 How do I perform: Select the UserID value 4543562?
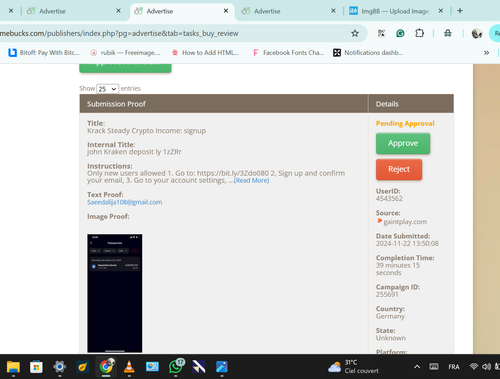(x=389, y=199)
